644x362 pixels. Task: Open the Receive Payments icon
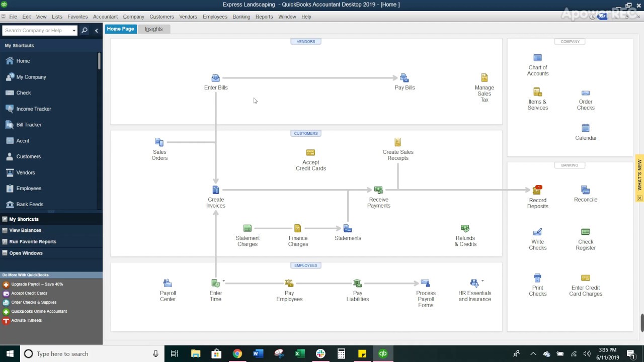[378, 190]
